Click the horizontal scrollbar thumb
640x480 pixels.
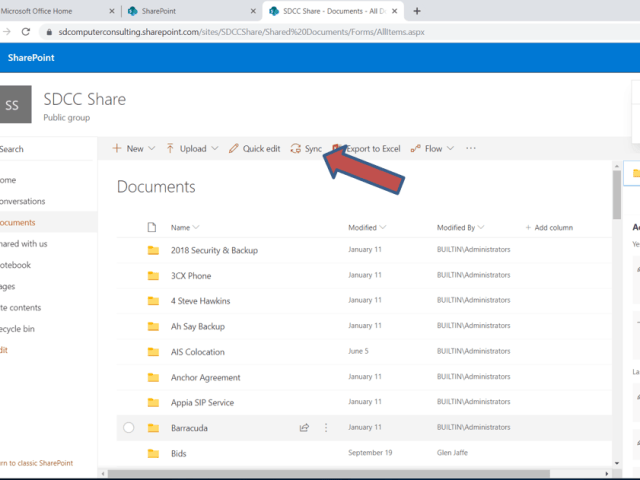coord(329,473)
